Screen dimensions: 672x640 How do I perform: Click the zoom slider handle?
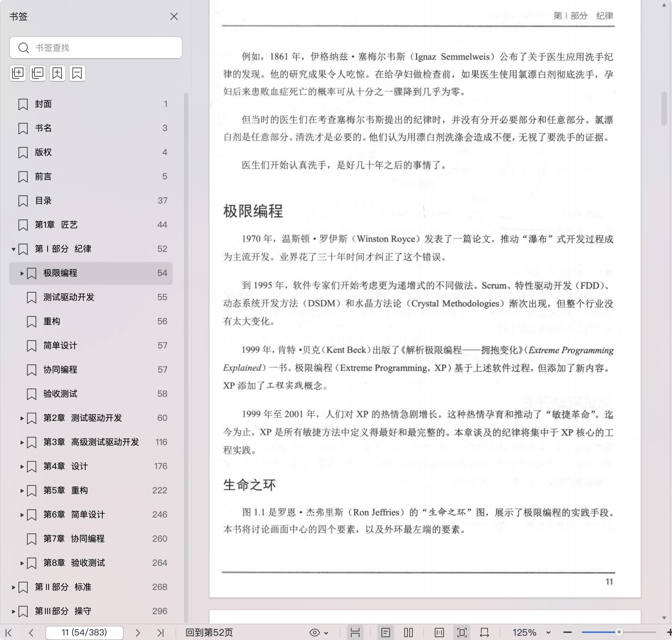619,632
